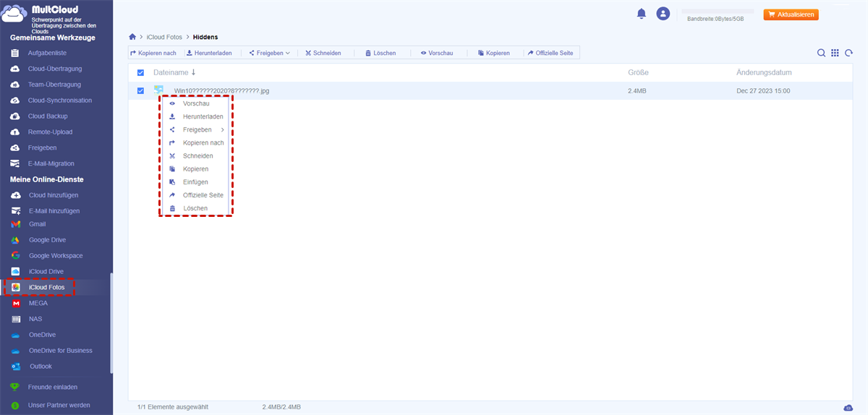The height and width of the screenshot is (415, 868).
Task: Choose Einfügen in context menu
Action: [x=195, y=182]
